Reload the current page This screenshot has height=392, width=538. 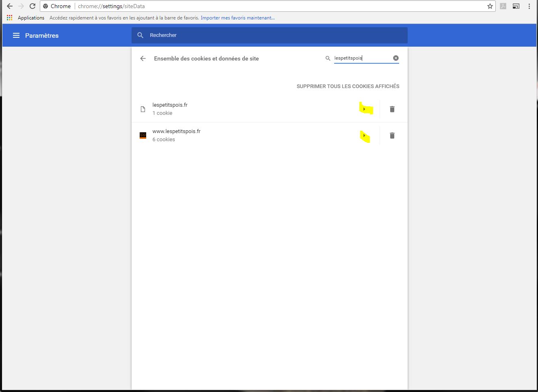32,6
